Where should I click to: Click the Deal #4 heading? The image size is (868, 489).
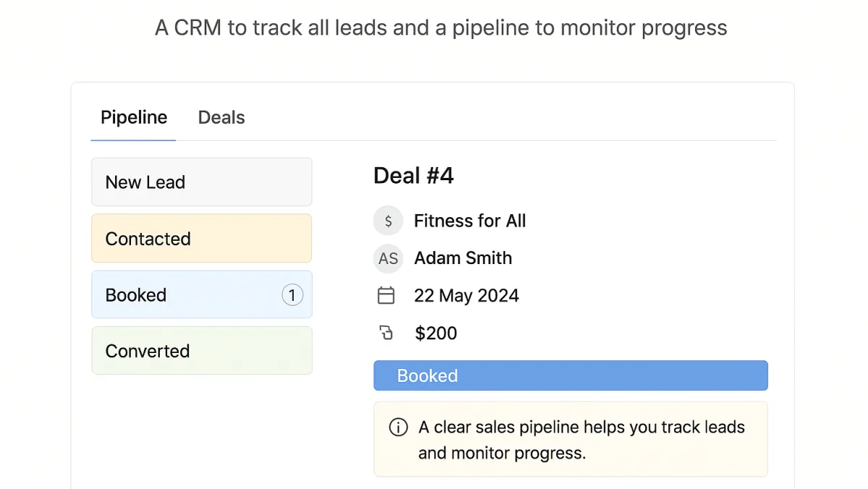click(x=414, y=175)
